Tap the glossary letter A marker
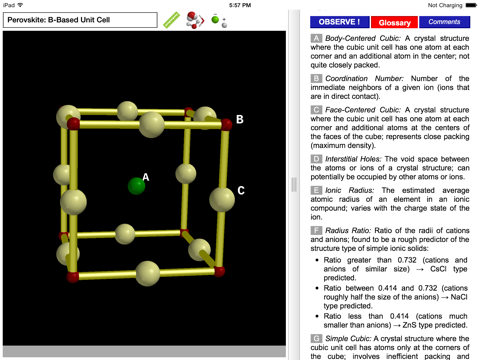The image size is (480, 360). tap(316, 38)
